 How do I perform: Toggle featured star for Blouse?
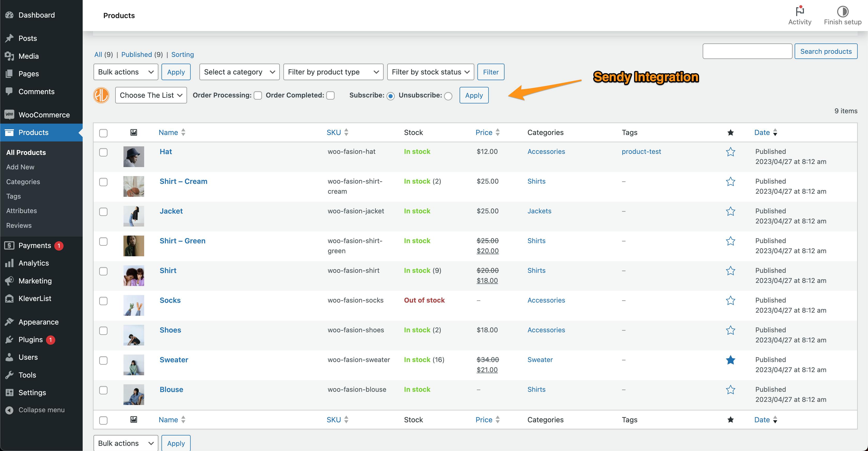pos(730,390)
